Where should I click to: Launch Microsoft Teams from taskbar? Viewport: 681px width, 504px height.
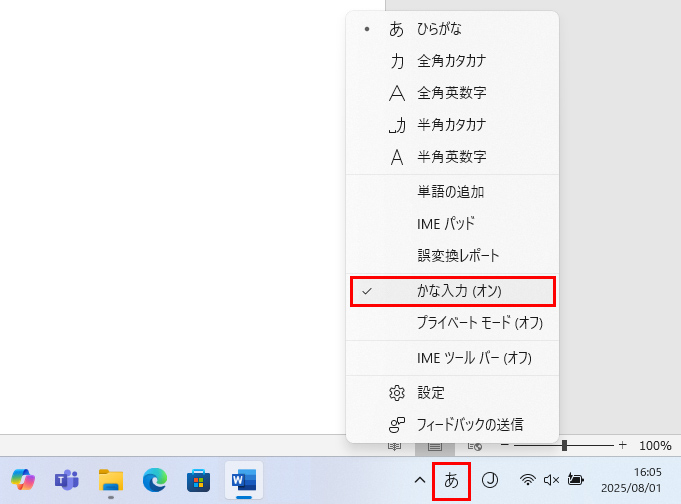click(x=66, y=480)
